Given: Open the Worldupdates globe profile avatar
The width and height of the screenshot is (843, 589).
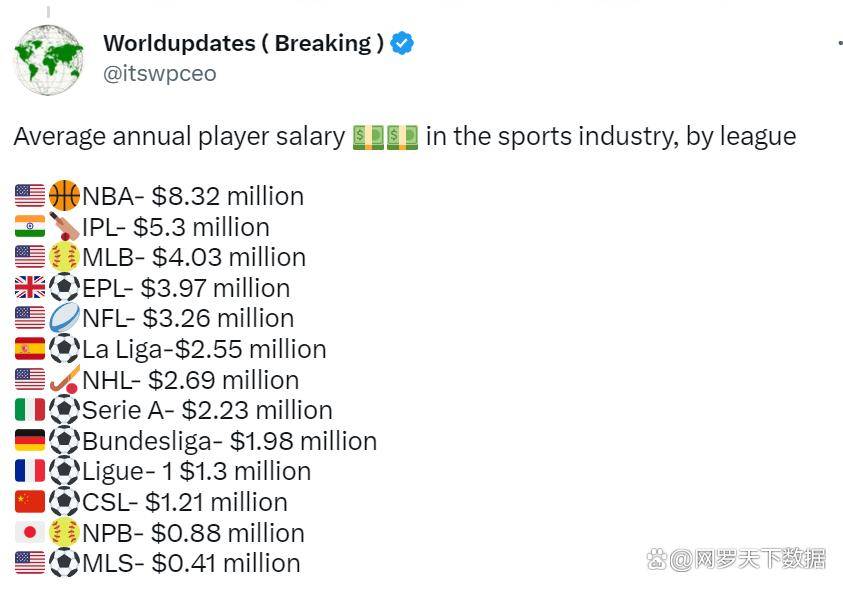Looking at the screenshot, I should [48, 60].
